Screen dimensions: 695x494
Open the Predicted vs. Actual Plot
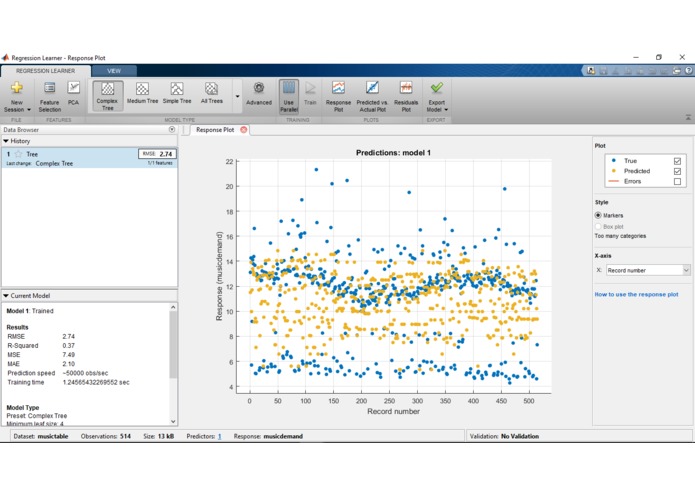tap(372, 97)
